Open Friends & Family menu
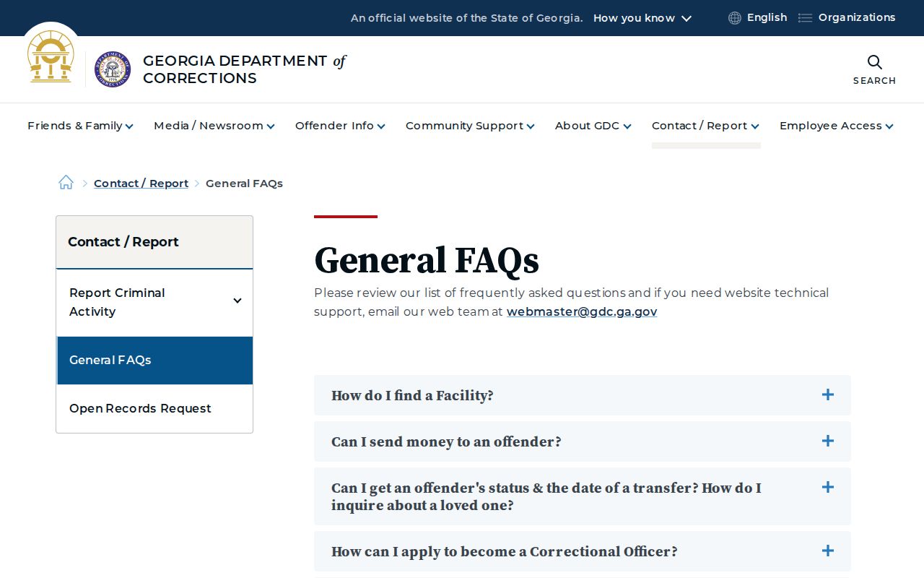The height and width of the screenshot is (578, 924). [x=80, y=126]
